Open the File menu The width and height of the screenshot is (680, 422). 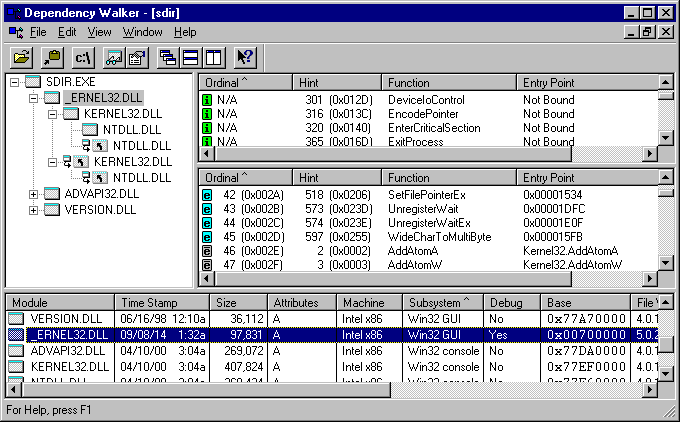[38, 32]
